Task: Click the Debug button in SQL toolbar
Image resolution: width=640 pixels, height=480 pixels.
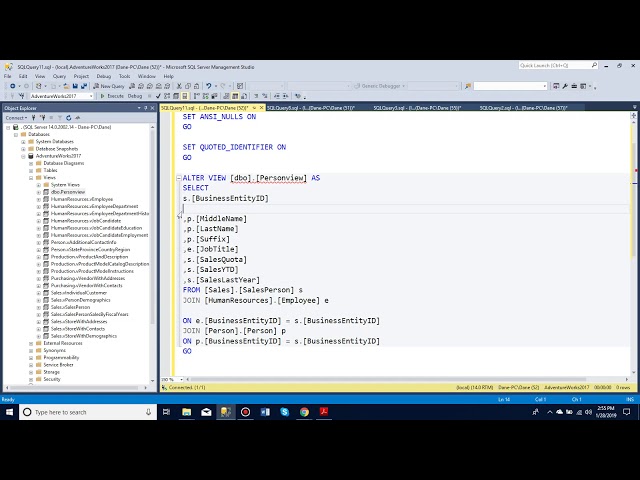Action: pos(135,96)
